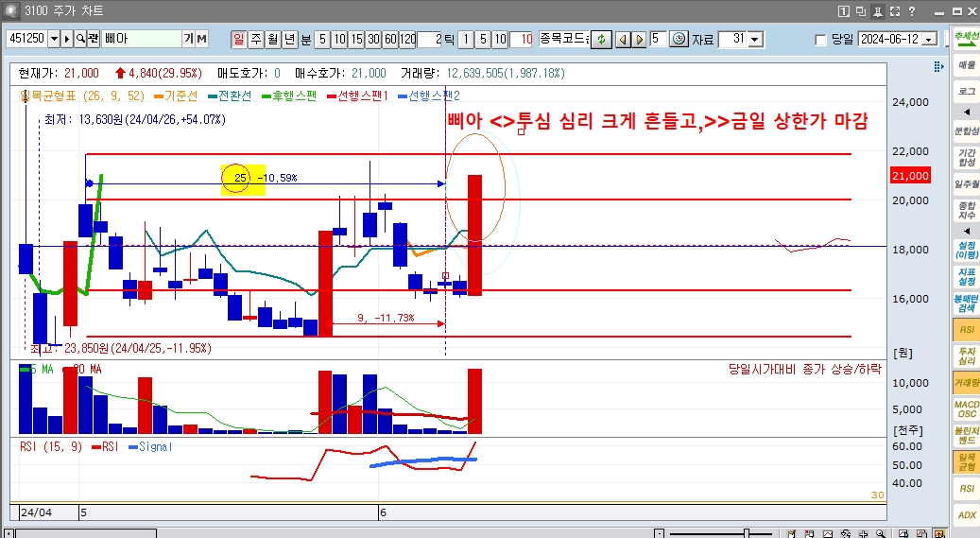Open 종합지수 sidebar item
980x538 pixels.
(966, 210)
